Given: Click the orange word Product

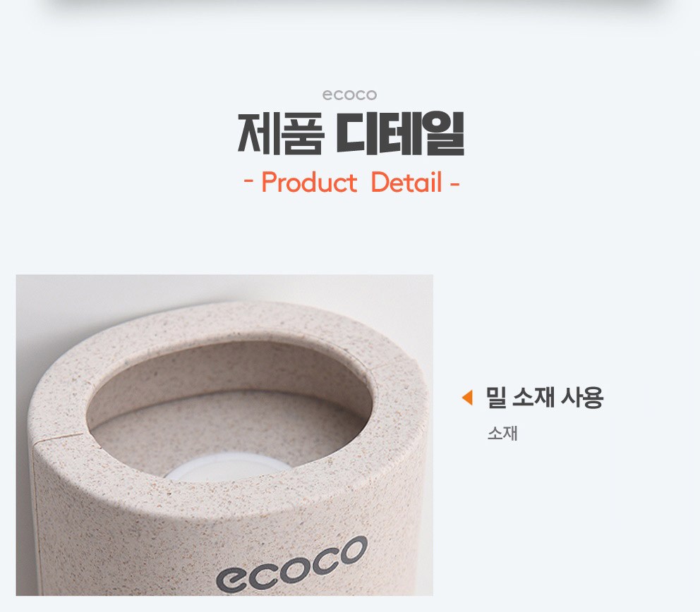Looking at the screenshot, I should pos(309,183).
